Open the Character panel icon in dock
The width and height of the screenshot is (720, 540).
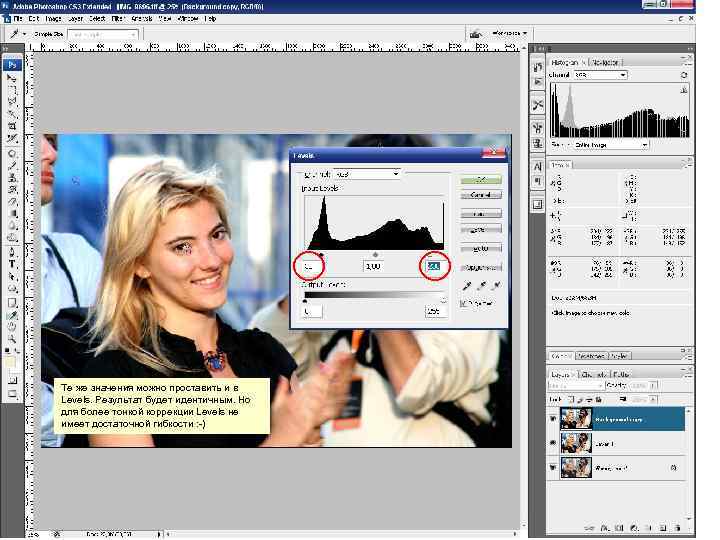coord(537,166)
